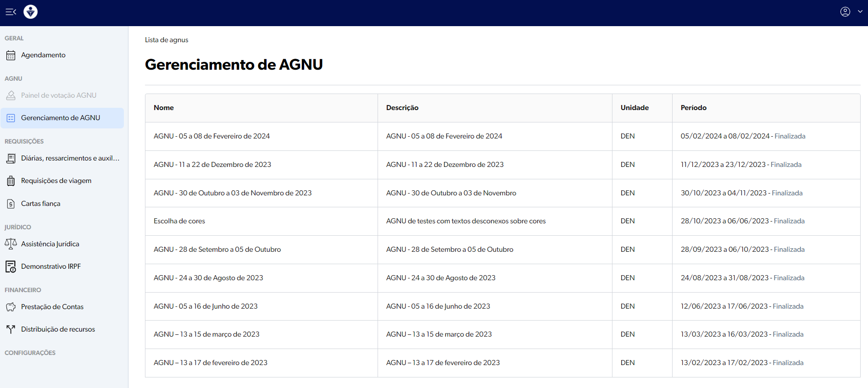Image resolution: width=868 pixels, height=388 pixels.
Task: Open AGNU - 05 a 08 de Fevereiro de 2024 row
Action: [x=211, y=136]
